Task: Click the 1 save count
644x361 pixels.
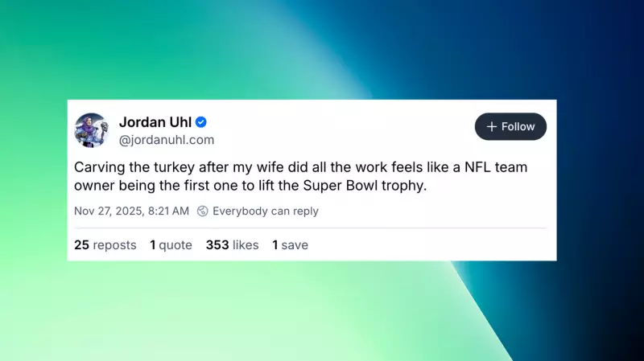Action: pyautogui.click(x=290, y=245)
